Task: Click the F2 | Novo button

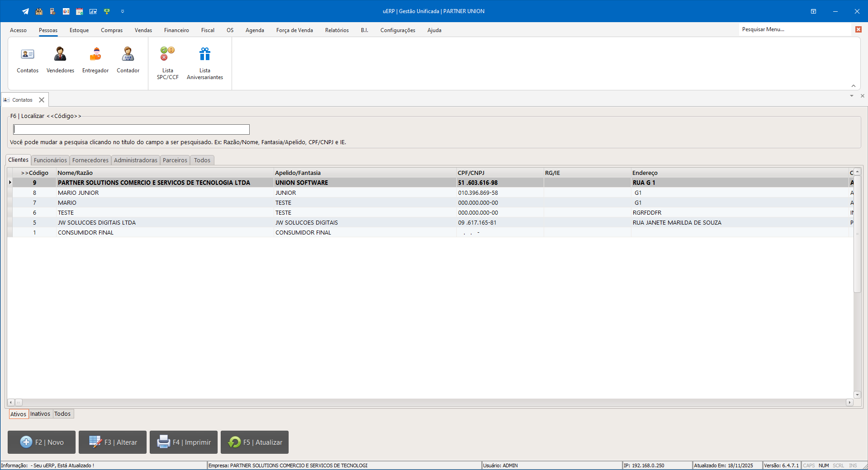Action: click(x=42, y=442)
